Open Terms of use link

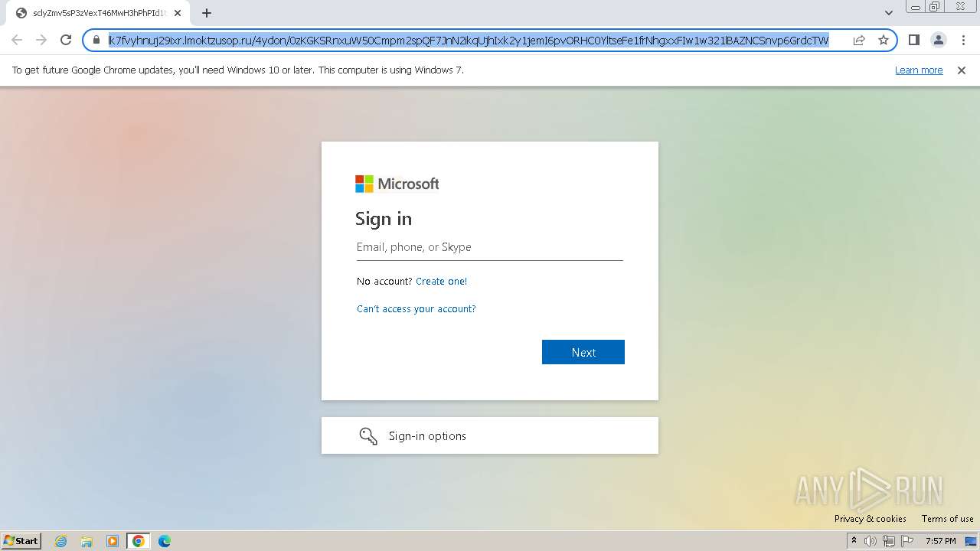click(947, 518)
